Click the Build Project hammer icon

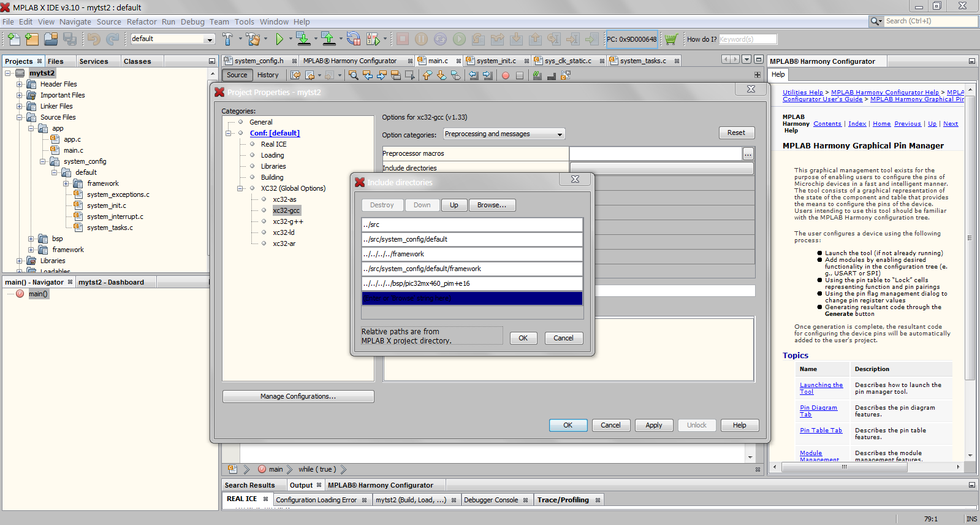click(228, 39)
